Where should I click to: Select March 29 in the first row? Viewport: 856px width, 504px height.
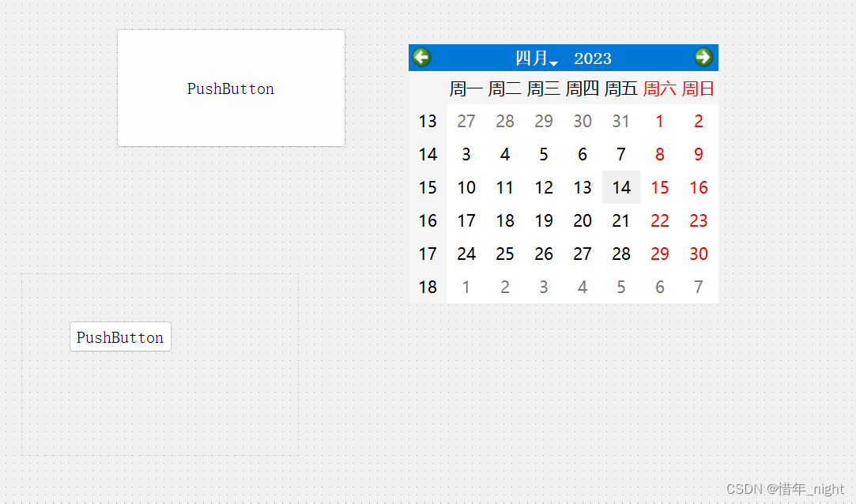544,121
